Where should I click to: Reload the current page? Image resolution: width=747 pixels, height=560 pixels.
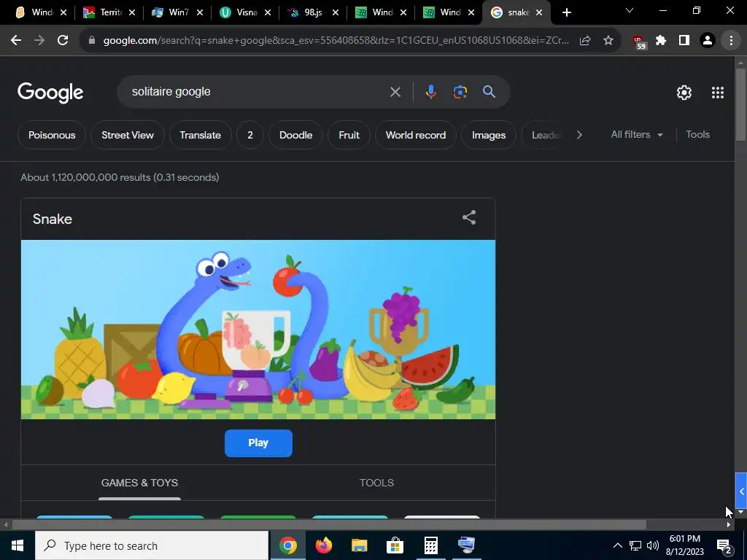[x=63, y=41]
